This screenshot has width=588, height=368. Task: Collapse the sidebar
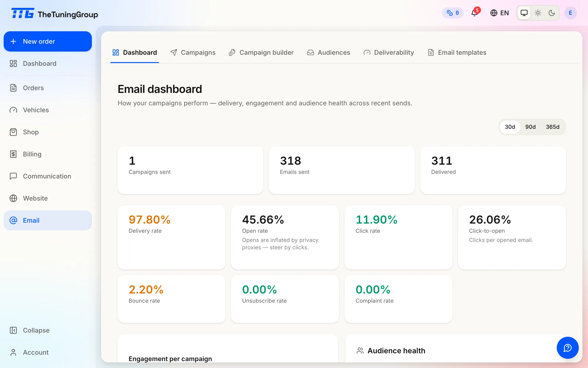48,330
